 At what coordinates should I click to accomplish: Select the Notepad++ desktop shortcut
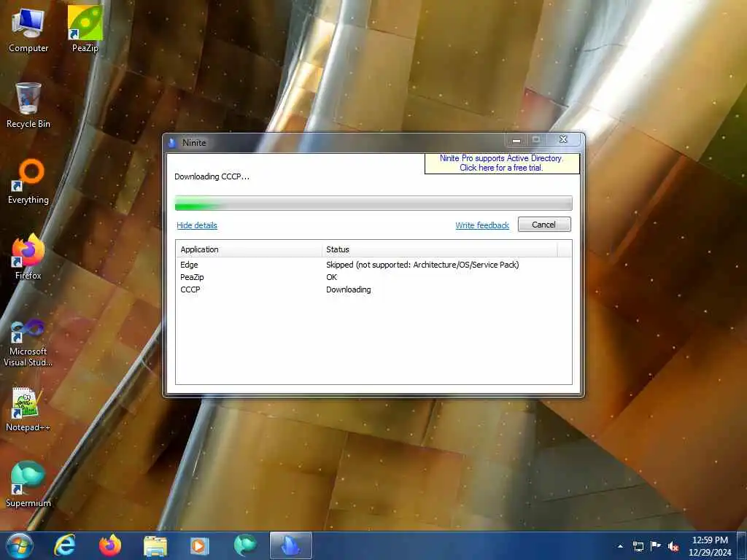(x=28, y=410)
